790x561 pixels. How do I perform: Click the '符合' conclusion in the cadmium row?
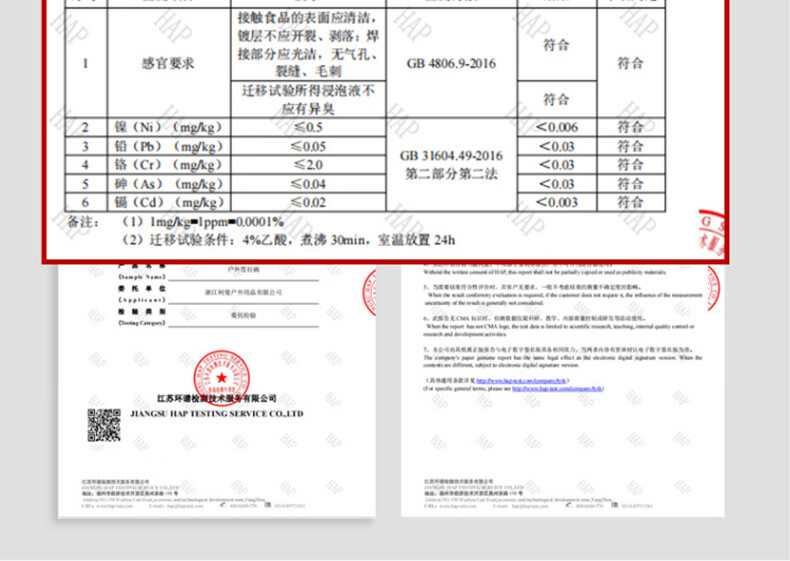pyautogui.click(x=631, y=202)
